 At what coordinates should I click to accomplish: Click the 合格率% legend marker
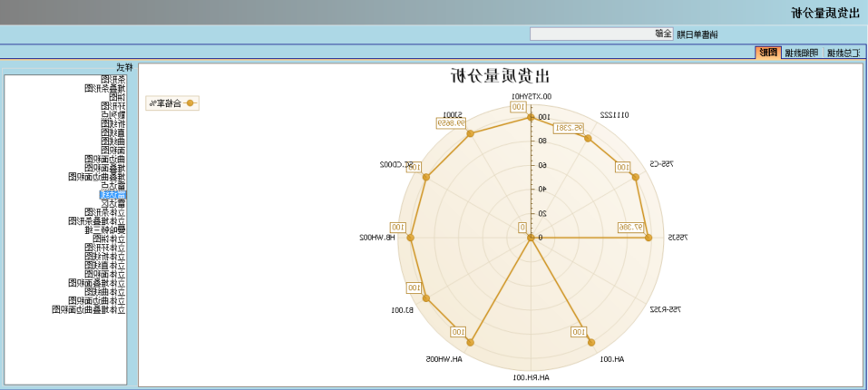click(190, 103)
